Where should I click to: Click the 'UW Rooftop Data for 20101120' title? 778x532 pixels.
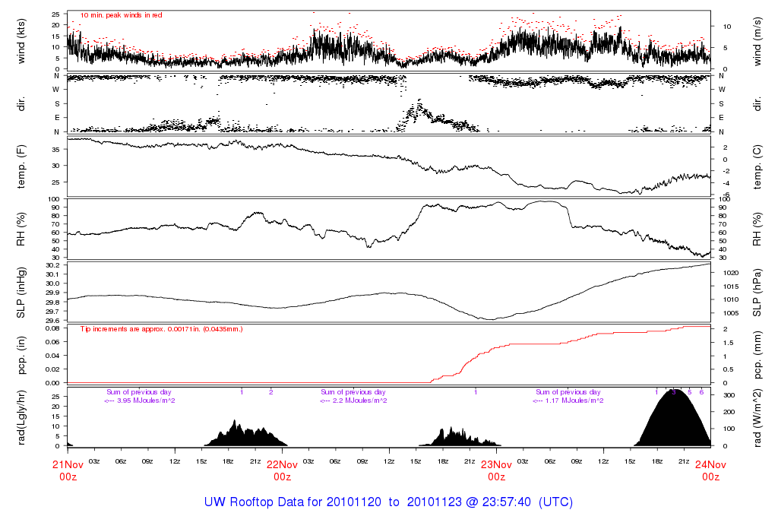[x=293, y=502]
